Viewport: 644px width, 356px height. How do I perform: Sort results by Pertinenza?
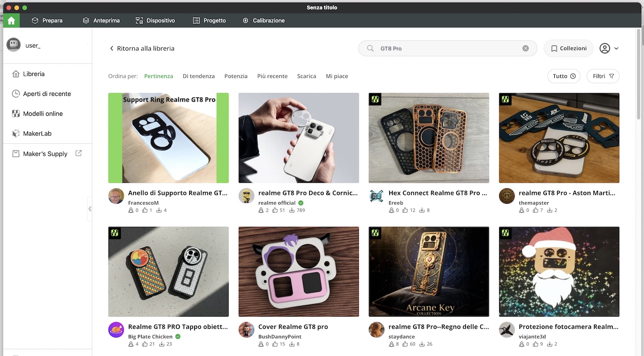coord(159,76)
